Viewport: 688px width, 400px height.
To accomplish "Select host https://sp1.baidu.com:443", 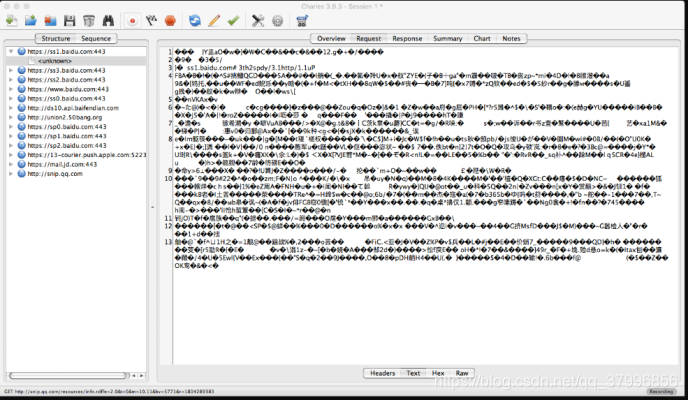I will [x=67, y=136].
